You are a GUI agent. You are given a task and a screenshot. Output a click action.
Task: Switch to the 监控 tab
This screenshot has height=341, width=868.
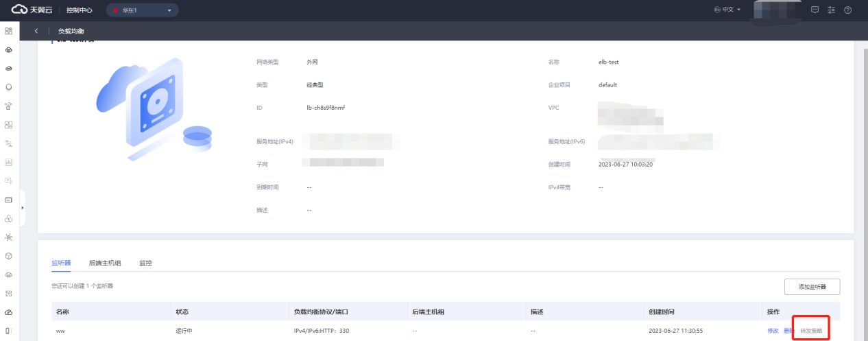tap(145, 263)
